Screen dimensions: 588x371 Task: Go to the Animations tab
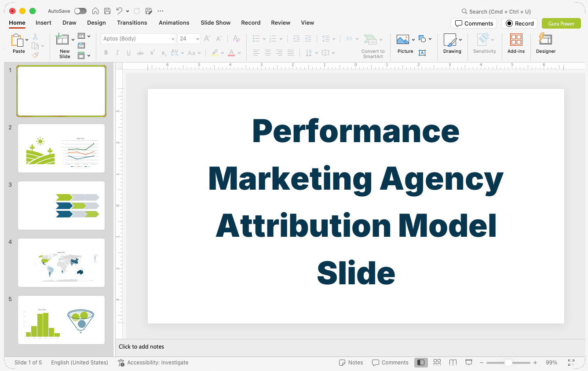[x=174, y=22]
